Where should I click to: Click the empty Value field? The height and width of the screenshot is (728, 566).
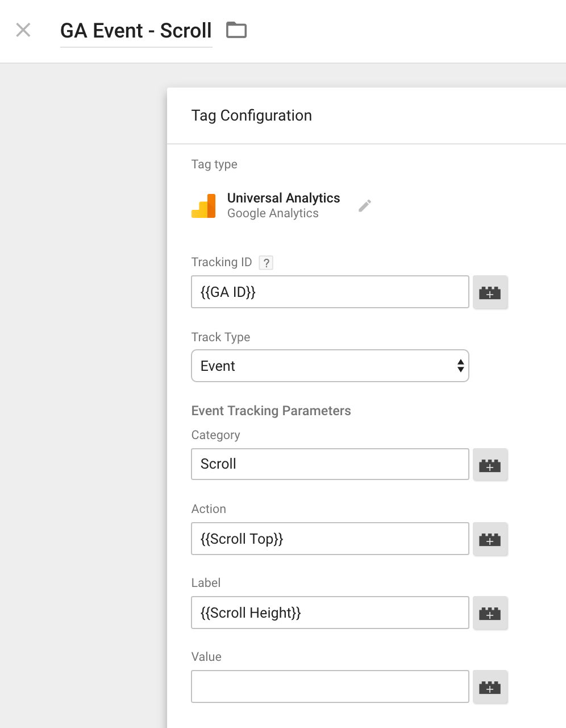pos(330,686)
